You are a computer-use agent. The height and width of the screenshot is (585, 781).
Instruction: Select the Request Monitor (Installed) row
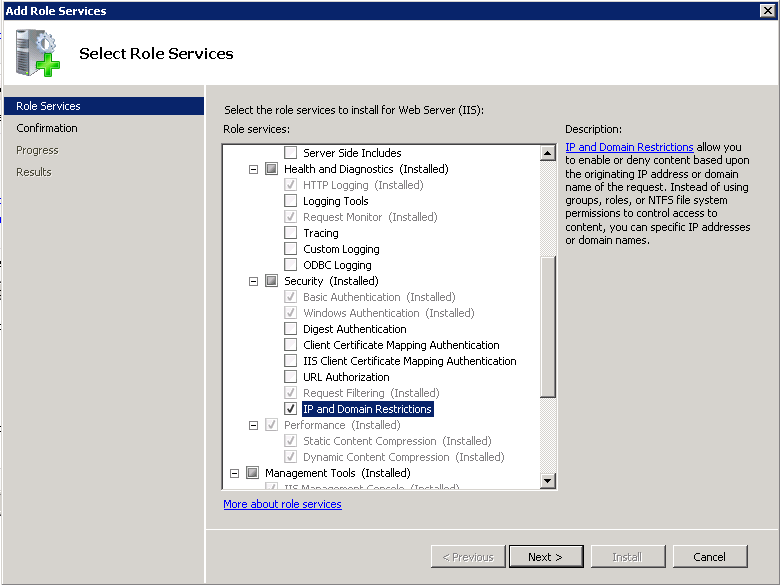[x=370, y=217]
